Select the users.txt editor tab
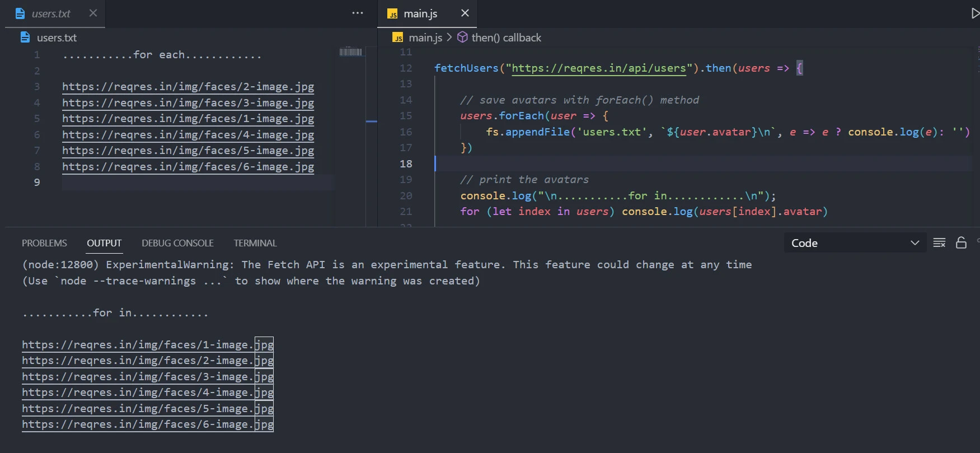Screen dimensions: 980x453 51,13
